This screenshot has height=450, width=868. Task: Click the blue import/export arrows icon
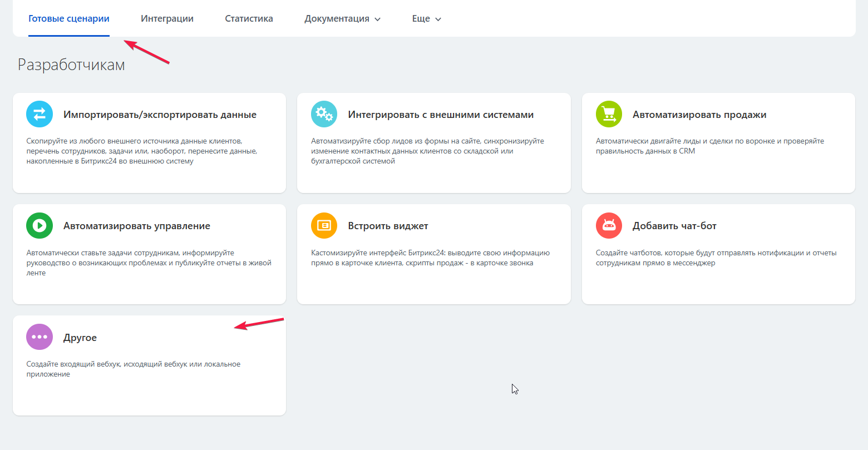point(40,115)
